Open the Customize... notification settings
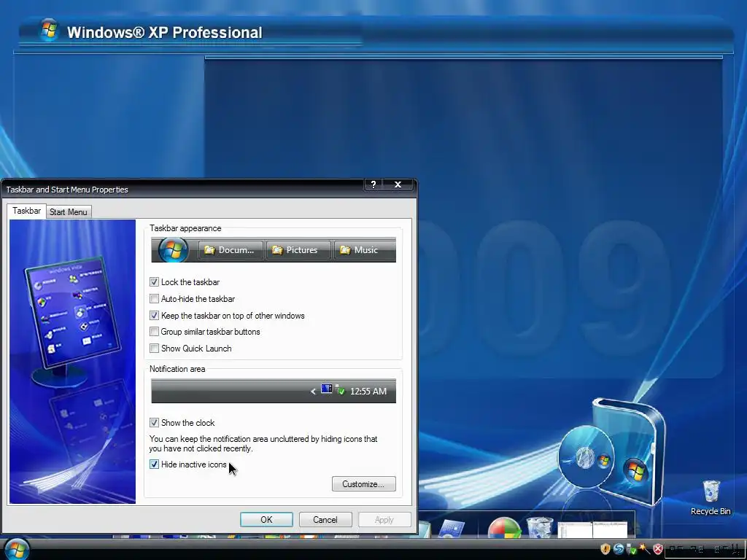Screen dimensions: 747x560 (x=363, y=484)
